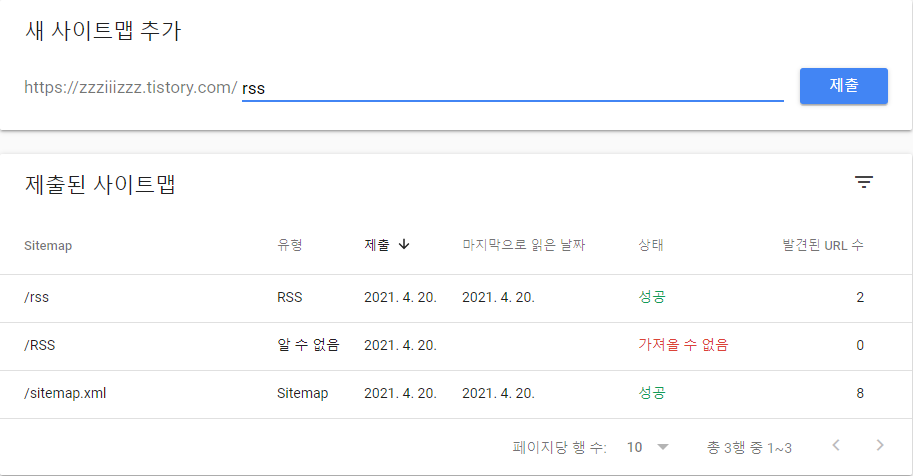This screenshot has height=476, width=913.
Task: Click the 발견된 URL 수 column header
Action: (823, 245)
